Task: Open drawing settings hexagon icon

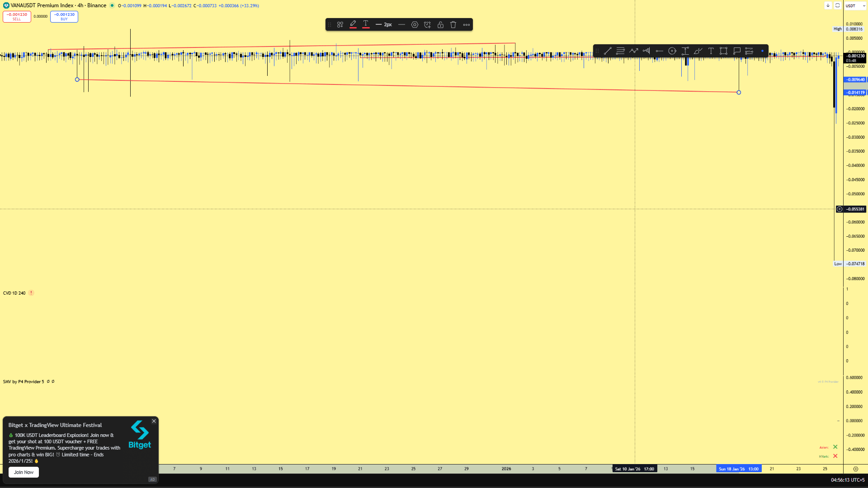Action: [415, 25]
